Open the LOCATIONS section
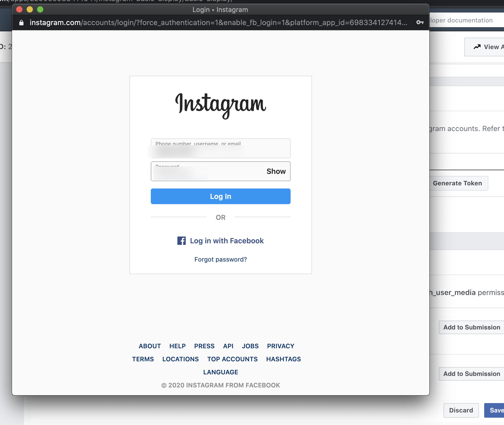The image size is (504, 425). pos(180,359)
